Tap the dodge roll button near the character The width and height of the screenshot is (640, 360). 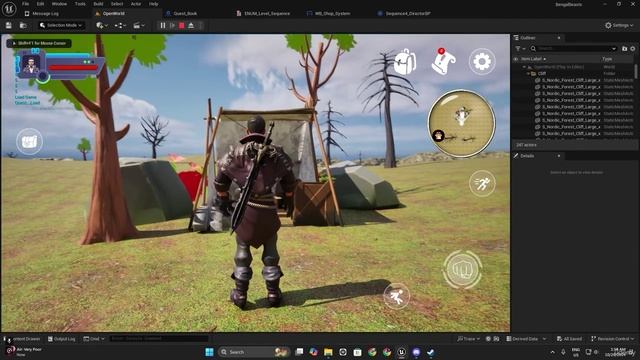tap(396, 296)
